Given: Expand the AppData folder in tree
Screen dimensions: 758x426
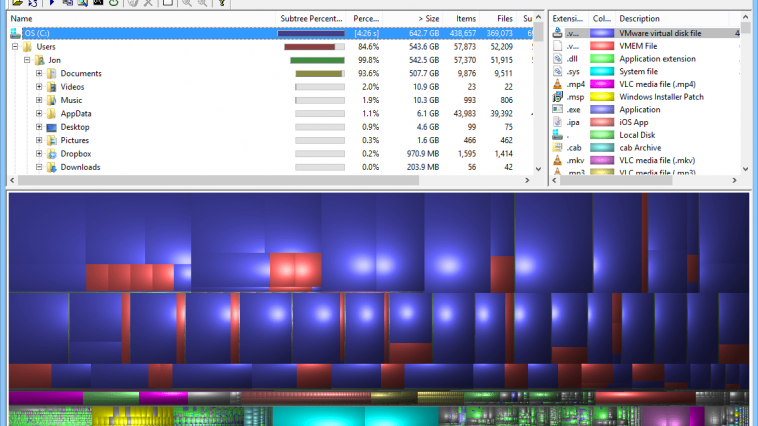Looking at the screenshot, I should coord(39,114).
